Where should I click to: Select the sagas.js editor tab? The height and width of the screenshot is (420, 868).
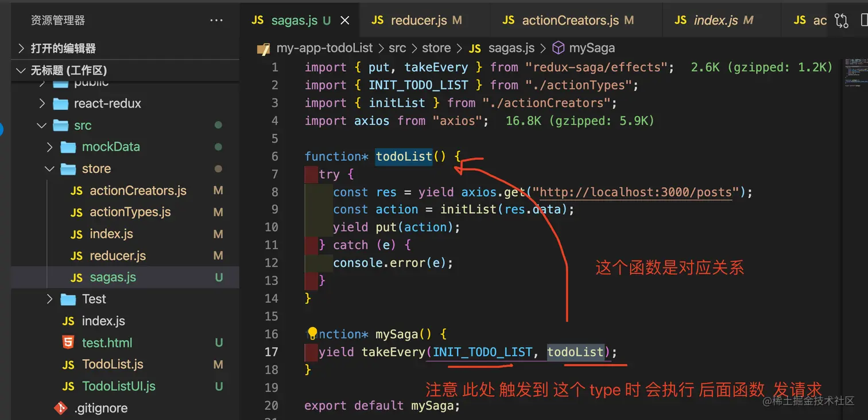[x=300, y=21]
